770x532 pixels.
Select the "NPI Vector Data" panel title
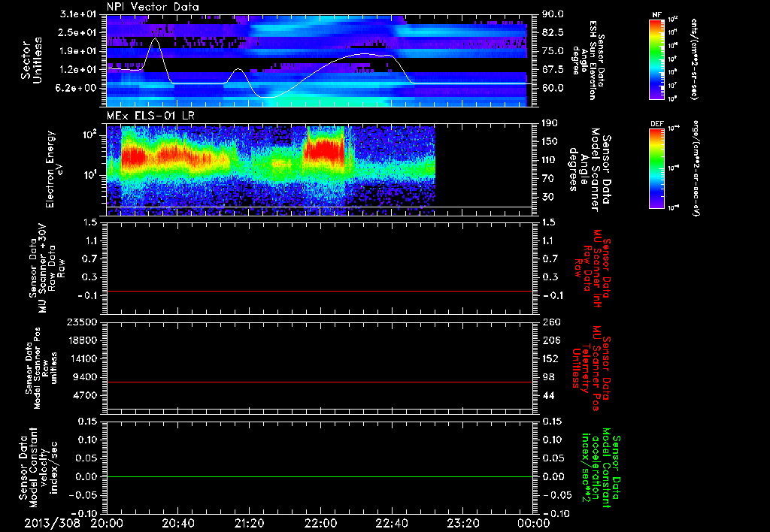pos(153,7)
